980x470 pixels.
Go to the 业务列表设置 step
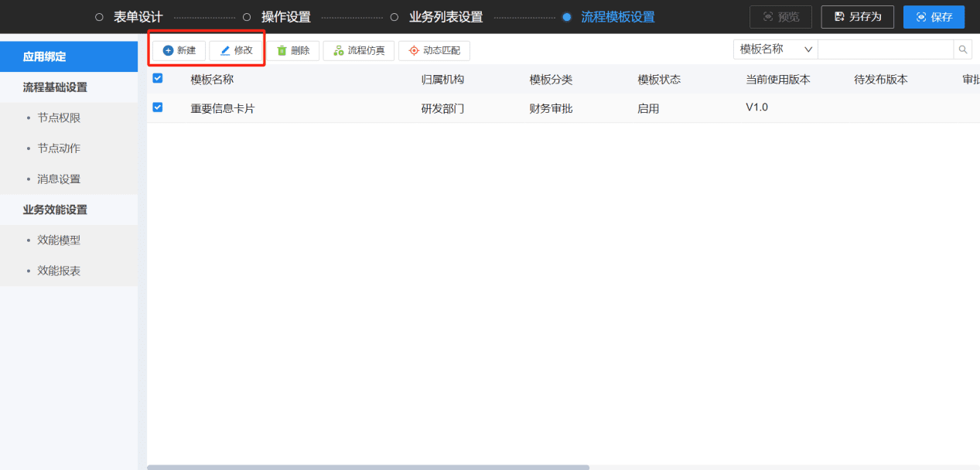coord(446,17)
